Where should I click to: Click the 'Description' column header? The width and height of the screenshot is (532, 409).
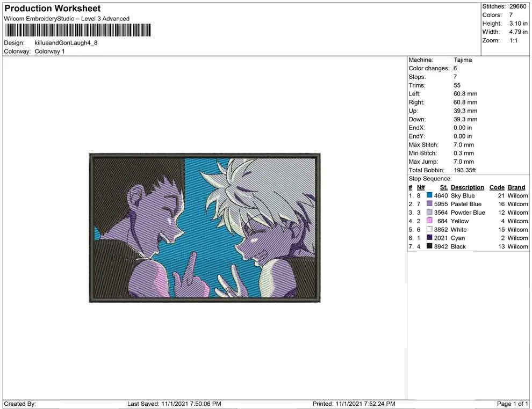467,187
